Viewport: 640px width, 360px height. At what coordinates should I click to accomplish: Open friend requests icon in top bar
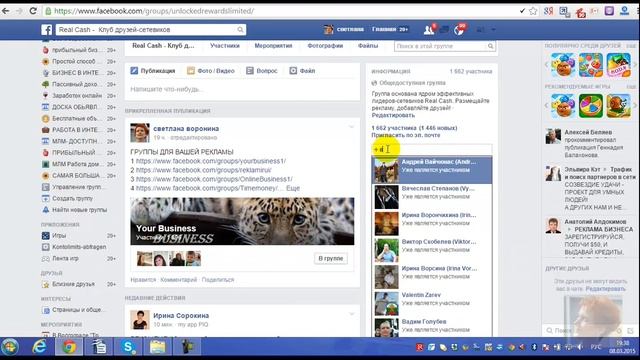coord(428,30)
